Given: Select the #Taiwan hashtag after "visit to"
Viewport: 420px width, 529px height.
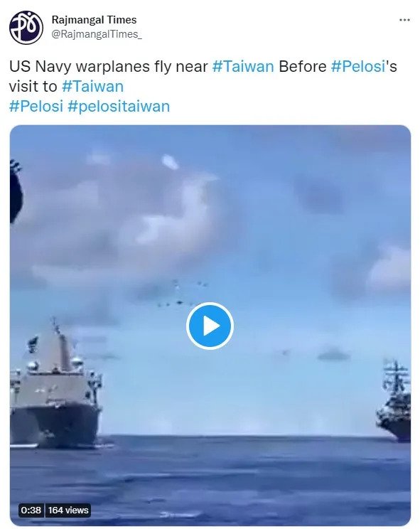Looking at the screenshot, I should click(93, 86).
